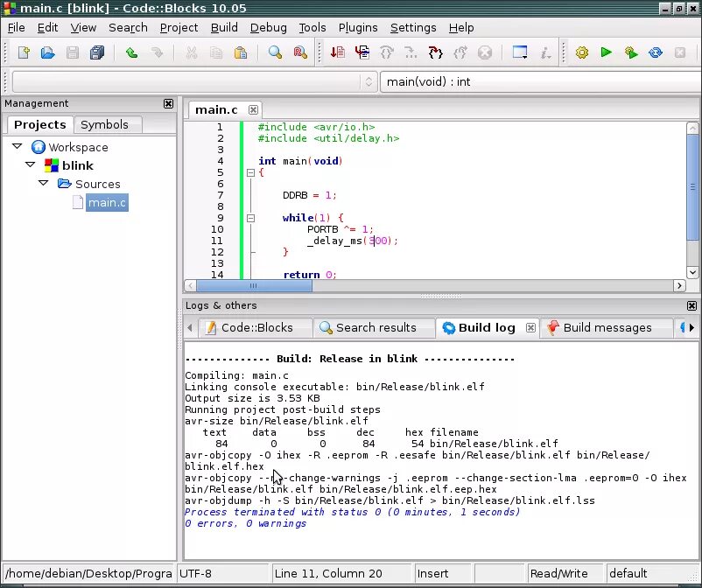Open the File menu
Screen dimensions: 702x588
[x=16, y=28]
